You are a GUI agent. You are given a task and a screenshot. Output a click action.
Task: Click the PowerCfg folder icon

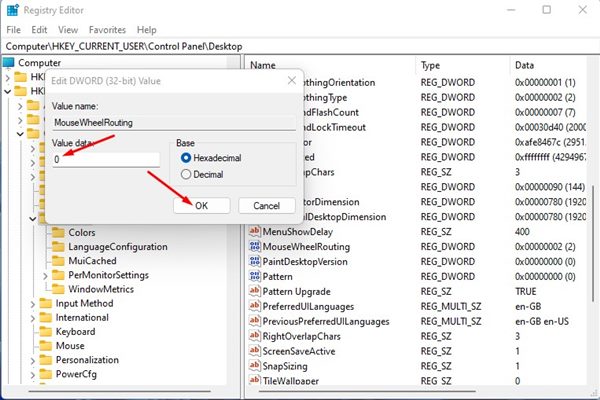pyautogui.click(x=46, y=374)
